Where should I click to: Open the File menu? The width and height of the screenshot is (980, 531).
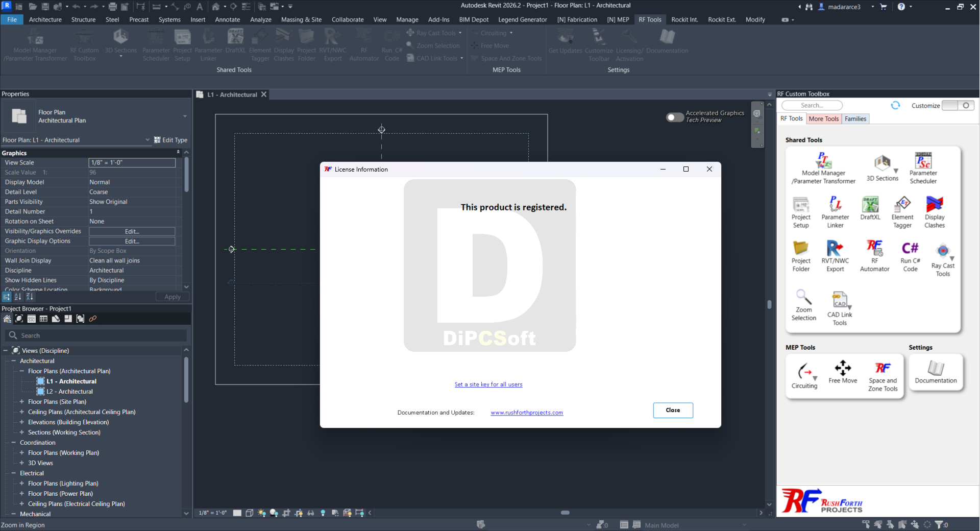pyautogui.click(x=12, y=19)
